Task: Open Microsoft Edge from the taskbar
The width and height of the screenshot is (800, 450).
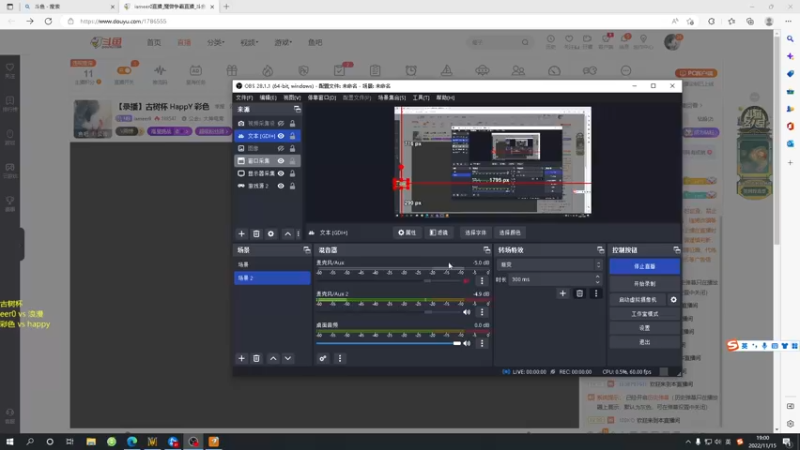Action: pyautogui.click(x=132, y=441)
